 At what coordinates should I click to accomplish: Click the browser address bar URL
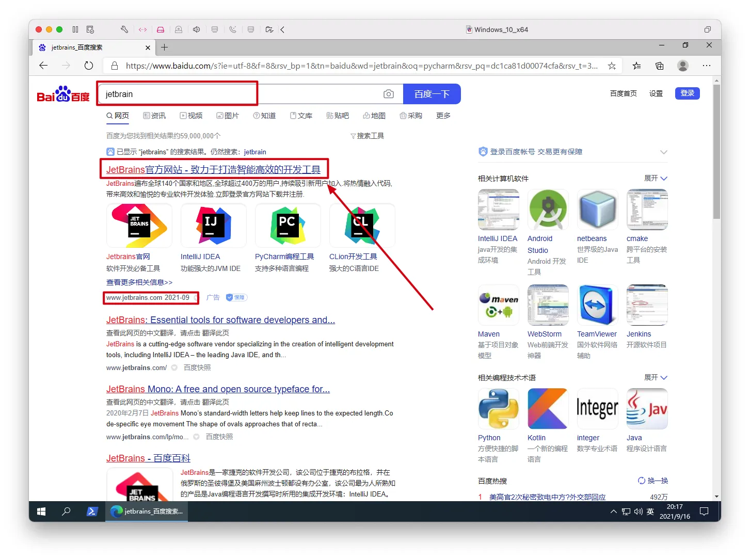(361, 66)
